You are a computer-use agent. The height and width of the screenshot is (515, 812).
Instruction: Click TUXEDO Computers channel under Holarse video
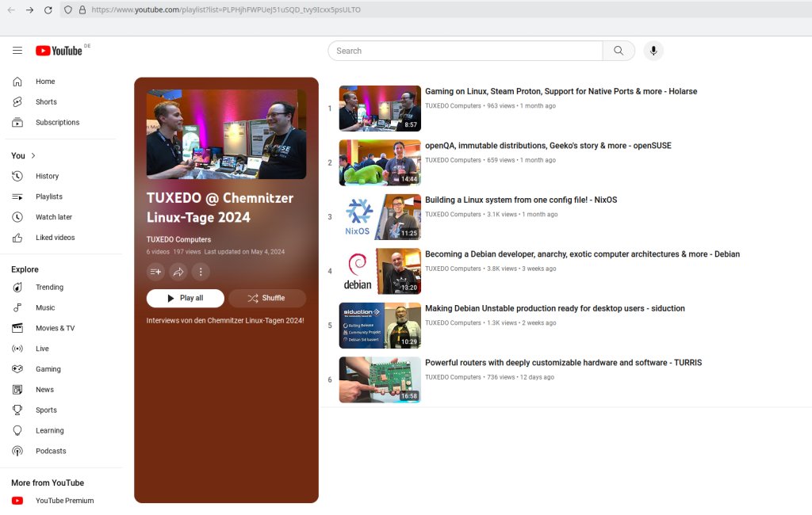(453, 106)
